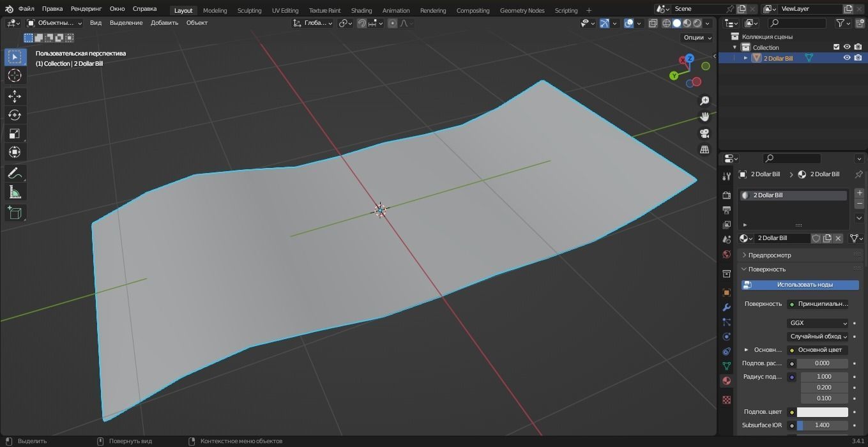
Task: Open the Tool properties tab
Action: pyautogui.click(x=726, y=176)
